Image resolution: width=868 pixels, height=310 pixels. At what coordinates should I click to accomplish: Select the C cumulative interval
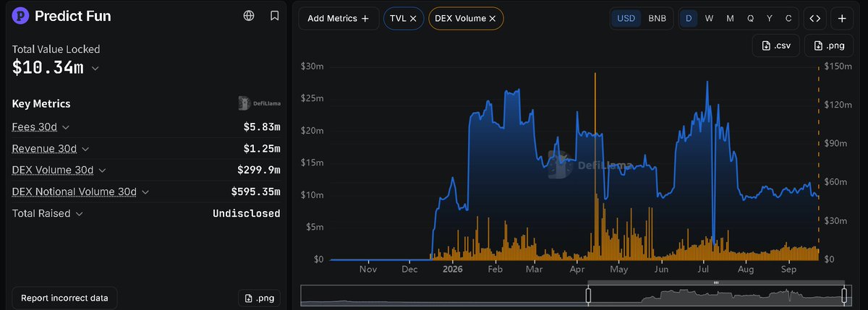tap(788, 18)
